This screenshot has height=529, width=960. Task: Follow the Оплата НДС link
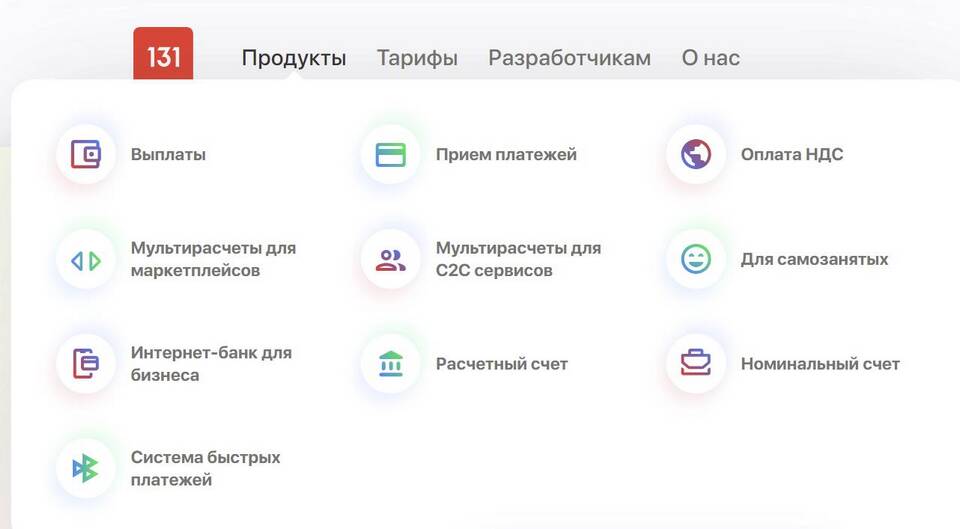(791, 155)
